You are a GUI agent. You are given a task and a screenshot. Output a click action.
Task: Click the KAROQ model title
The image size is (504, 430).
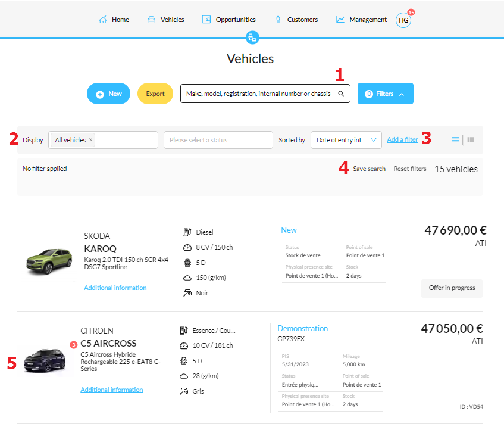coord(101,248)
